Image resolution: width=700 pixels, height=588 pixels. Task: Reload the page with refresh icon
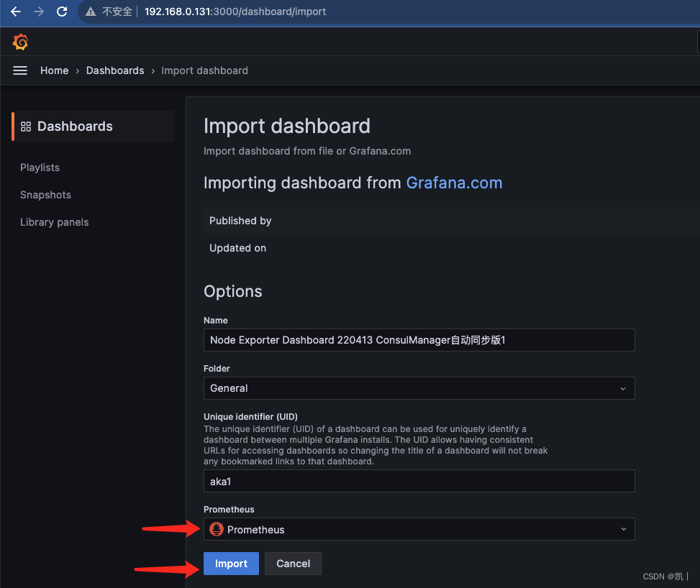point(62,12)
